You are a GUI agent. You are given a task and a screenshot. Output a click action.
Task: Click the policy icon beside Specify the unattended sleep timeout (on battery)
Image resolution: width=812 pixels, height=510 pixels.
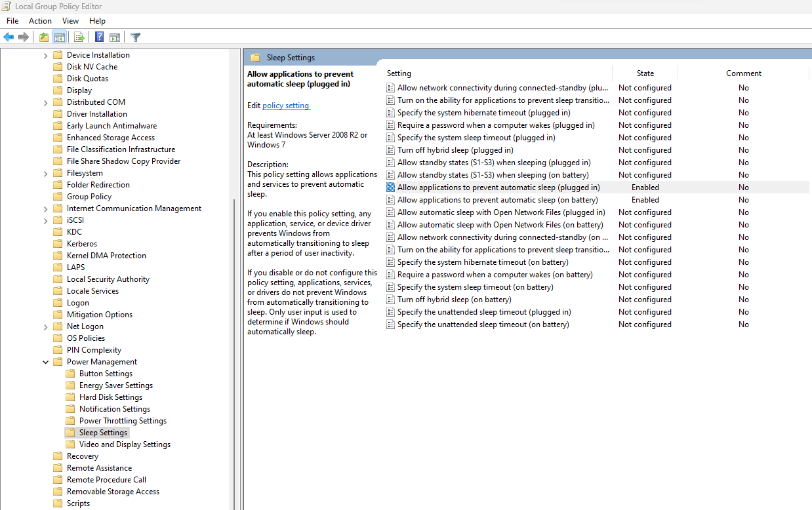[x=391, y=324]
